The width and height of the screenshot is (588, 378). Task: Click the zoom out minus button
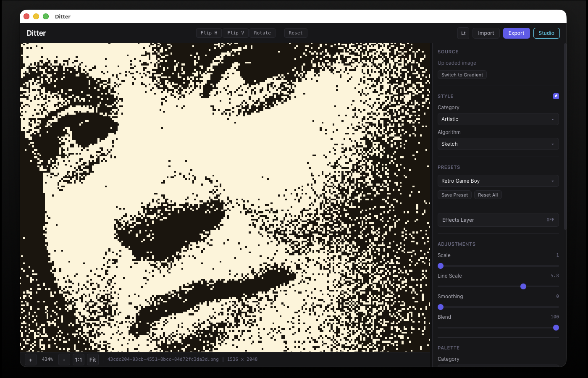(64, 360)
